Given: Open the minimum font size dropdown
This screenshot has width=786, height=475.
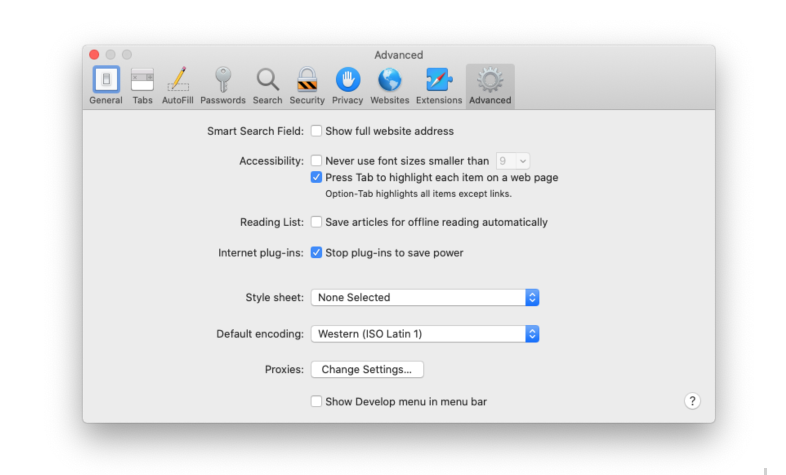Looking at the screenshot, I should click(513, 160).
